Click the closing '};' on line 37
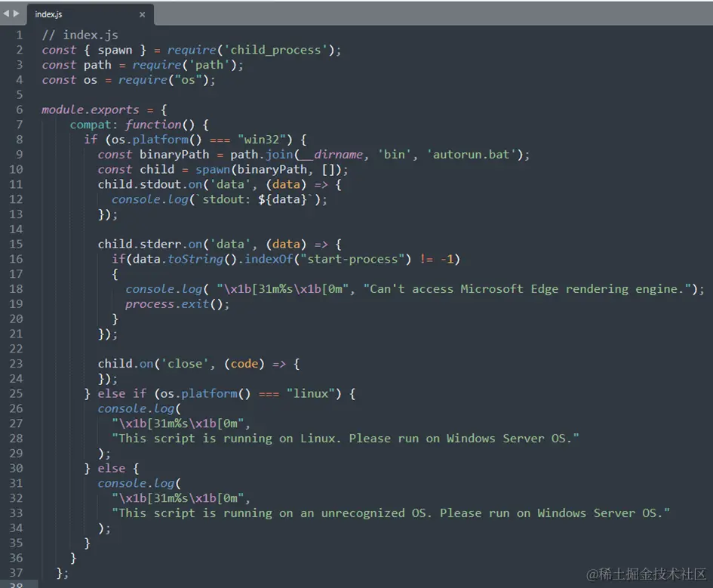The width and height of the screenshot is (713, 588). pos(63,573)
